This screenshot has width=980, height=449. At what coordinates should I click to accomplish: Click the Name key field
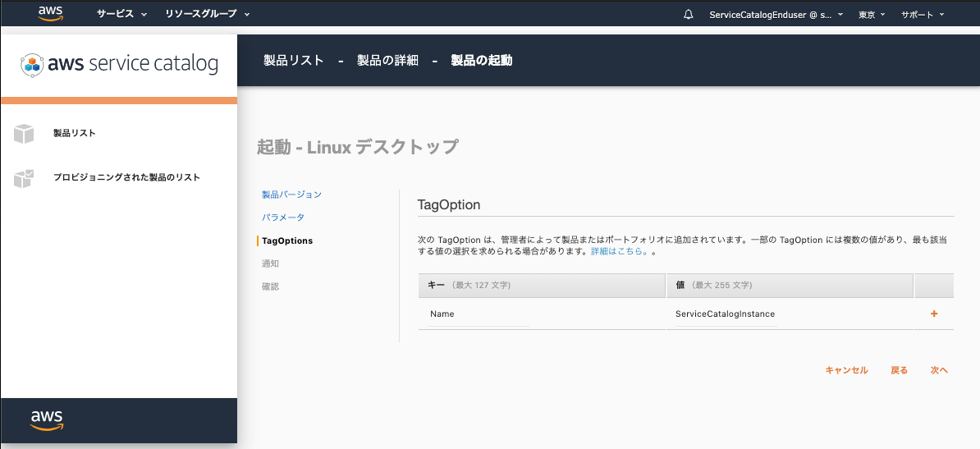click(x=479, y=314)
